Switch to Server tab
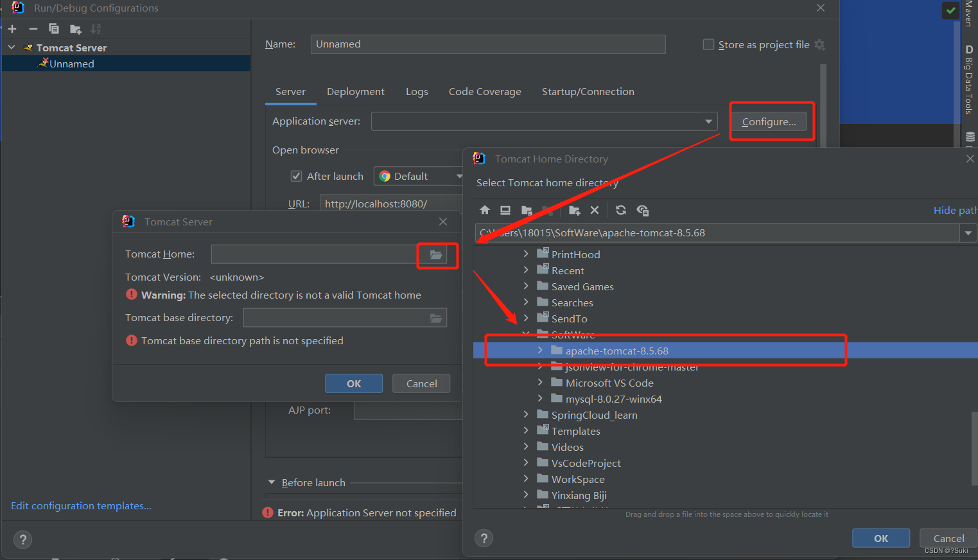The width and height of the screenshot is (978, 560). [290, 92]
